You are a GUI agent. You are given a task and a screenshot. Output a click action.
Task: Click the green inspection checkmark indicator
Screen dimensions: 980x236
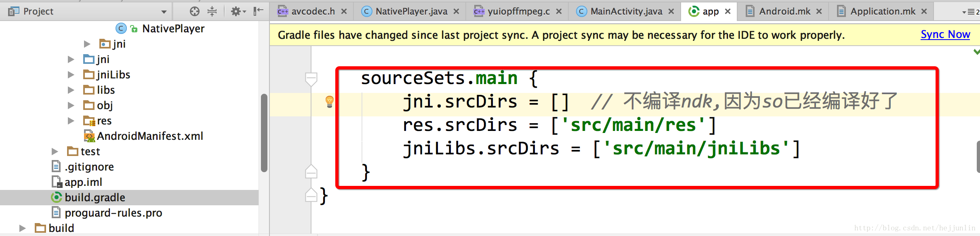pos(977,52)
